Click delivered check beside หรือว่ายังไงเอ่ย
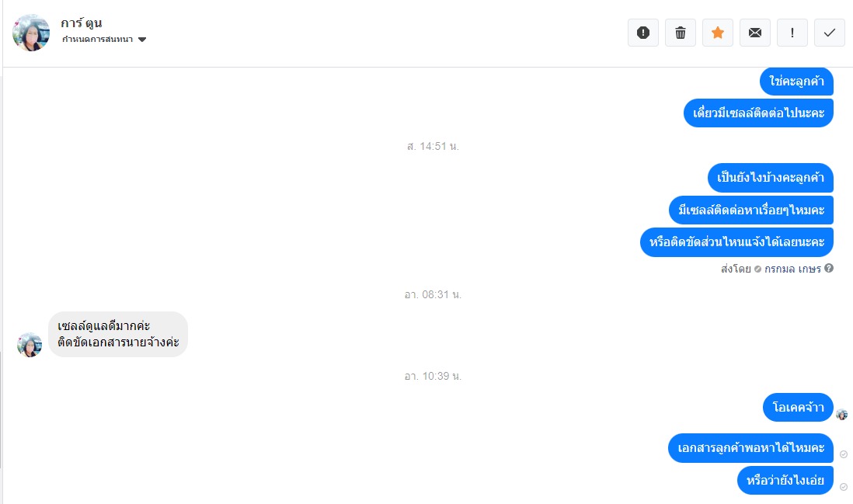Viewport: 853px width, 504px height. (843, 487)
